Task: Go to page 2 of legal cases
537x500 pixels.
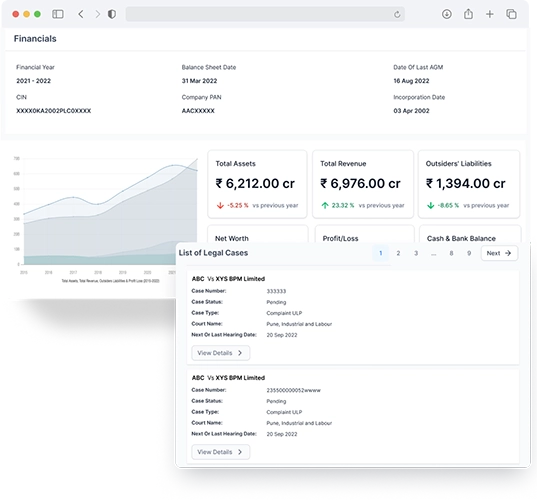Action: 398,253
